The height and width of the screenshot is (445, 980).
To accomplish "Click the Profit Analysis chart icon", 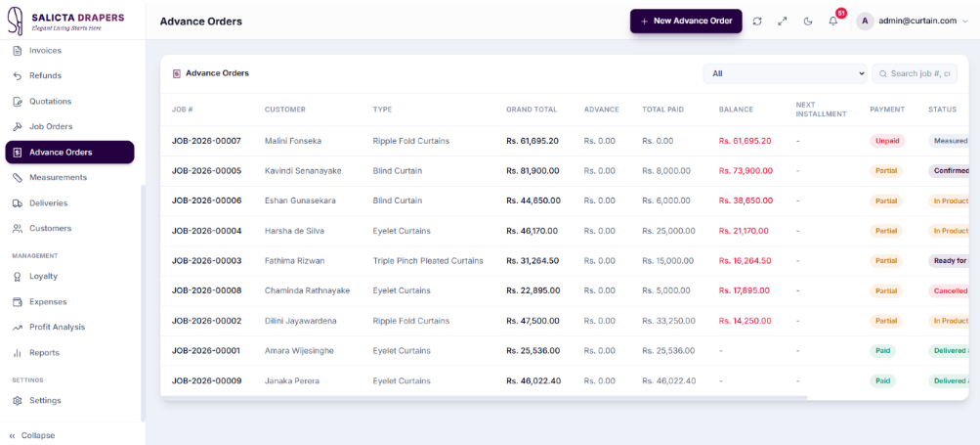I will click(x=18, y=327).
